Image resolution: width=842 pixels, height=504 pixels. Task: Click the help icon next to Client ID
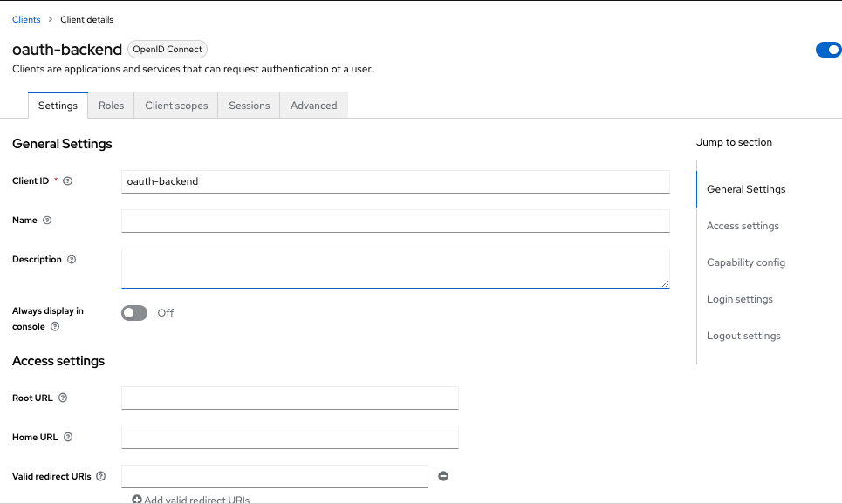coord(68,180)
